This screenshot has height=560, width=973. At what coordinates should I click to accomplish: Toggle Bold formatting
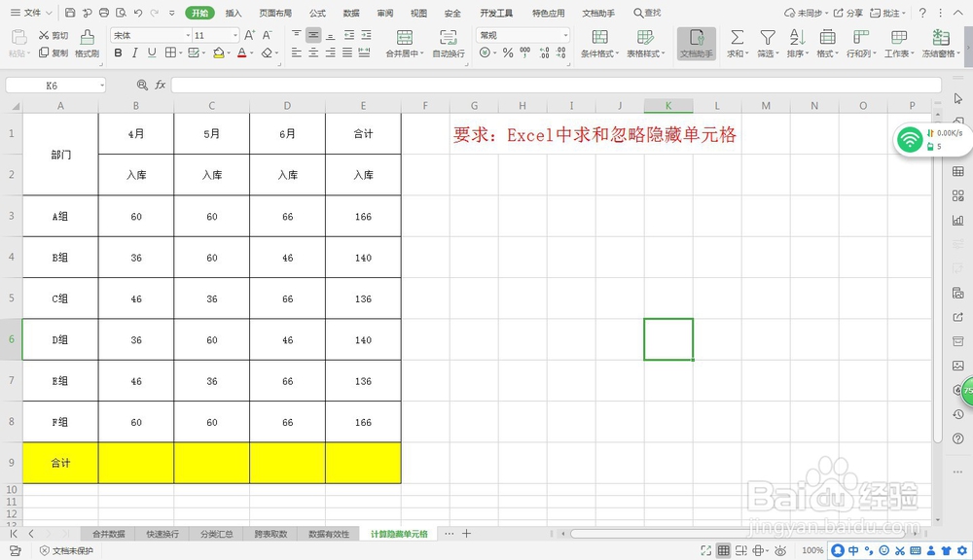[x=118, y=52]
